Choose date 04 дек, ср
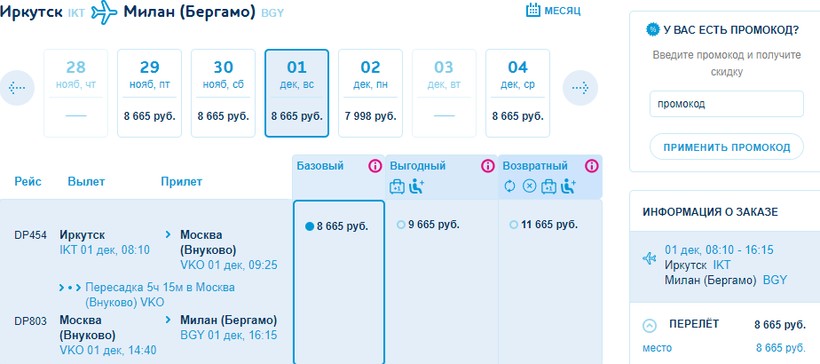Screen dimensions: 820x364 click(x=518, y=93)
